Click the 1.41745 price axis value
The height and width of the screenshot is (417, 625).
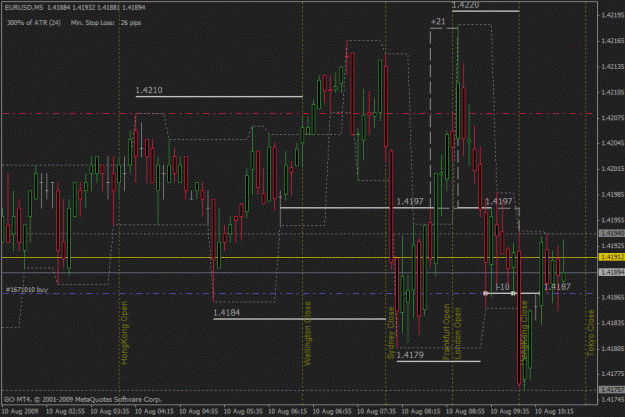tap(613, 399)
